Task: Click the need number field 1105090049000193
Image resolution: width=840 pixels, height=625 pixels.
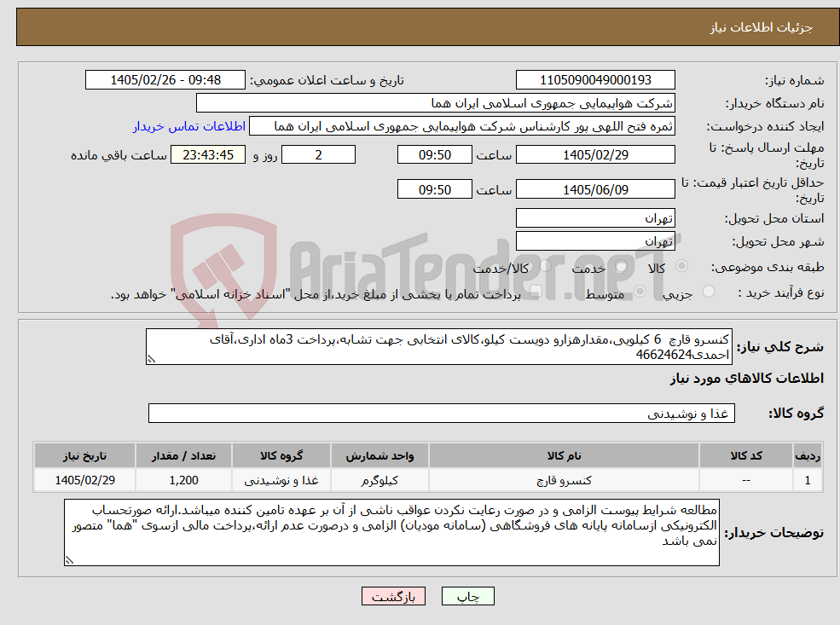Action: (595, 80)
